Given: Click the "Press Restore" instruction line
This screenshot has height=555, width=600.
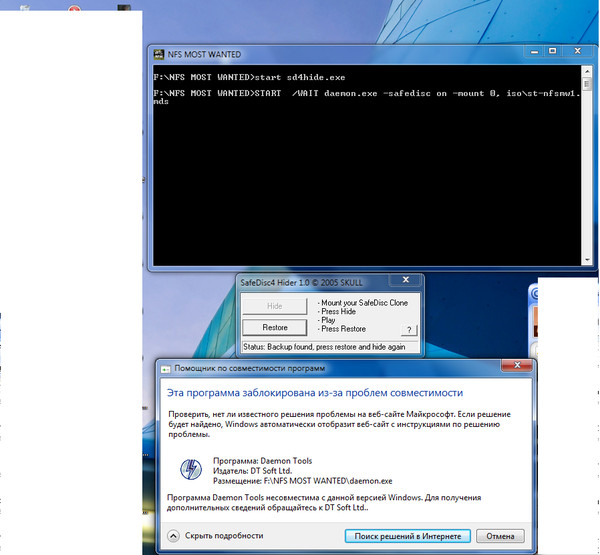Looking at the screenshot, I should pos(342,329).
